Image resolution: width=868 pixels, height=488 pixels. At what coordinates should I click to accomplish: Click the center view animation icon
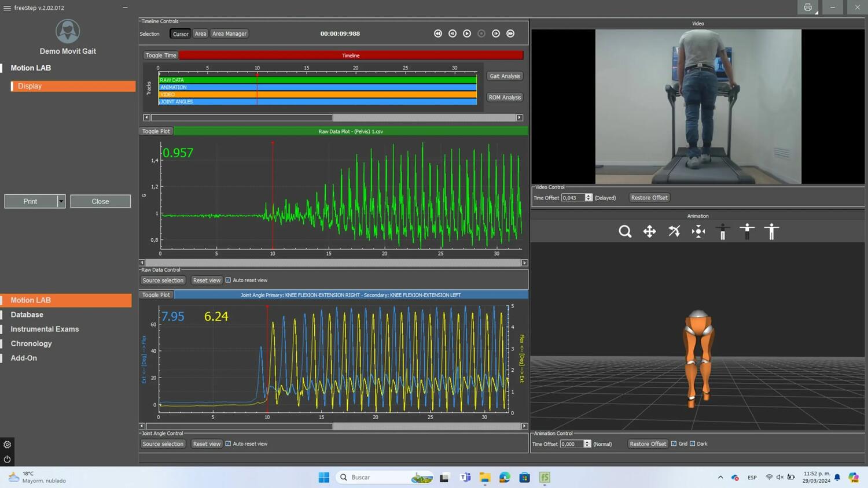click(x=698, y=232)
